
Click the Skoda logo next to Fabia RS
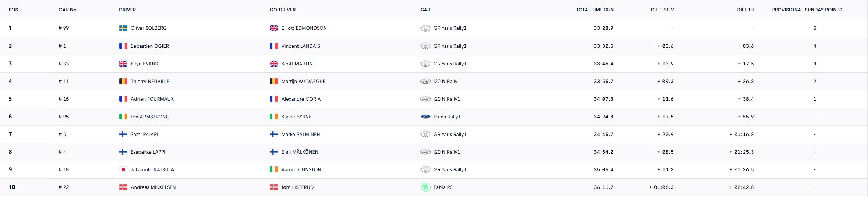pos(425,187)
